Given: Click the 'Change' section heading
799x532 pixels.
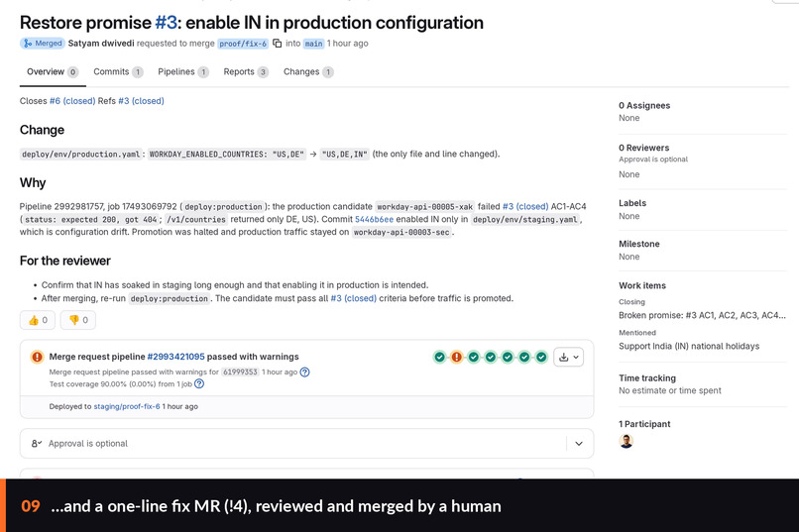Looking at the screenshot, I should (42, 130).
